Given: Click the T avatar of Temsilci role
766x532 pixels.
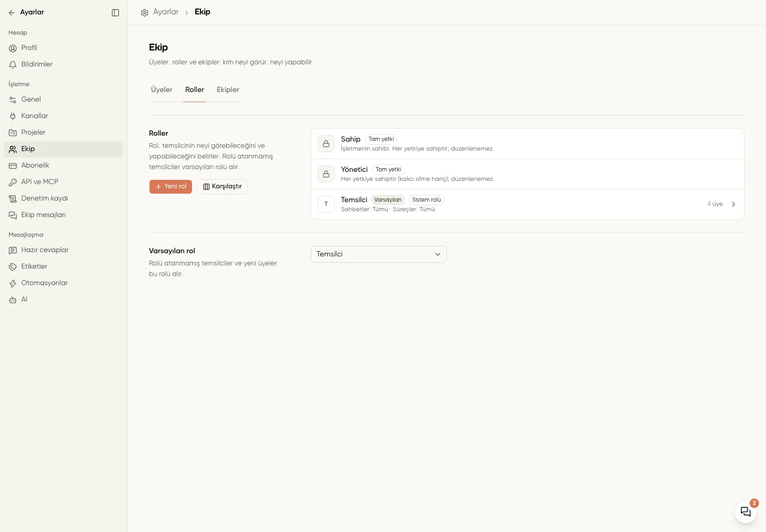Looking at the screenshot, I should (x=326, y=204).
